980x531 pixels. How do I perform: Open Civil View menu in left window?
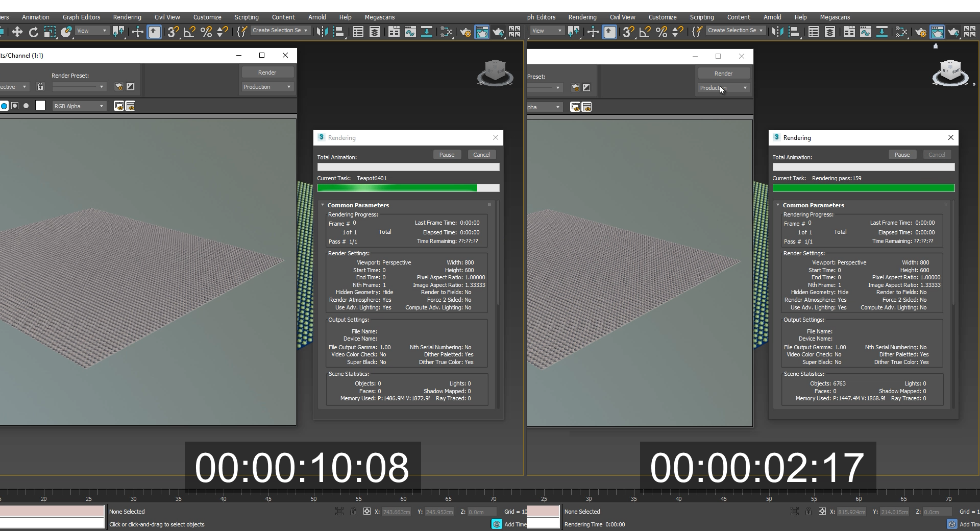coord(167,17)
